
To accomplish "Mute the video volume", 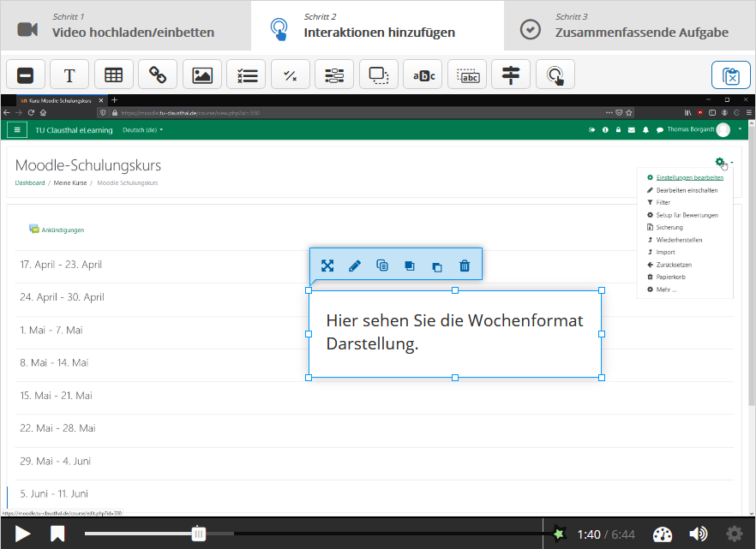I will point(699,534).
